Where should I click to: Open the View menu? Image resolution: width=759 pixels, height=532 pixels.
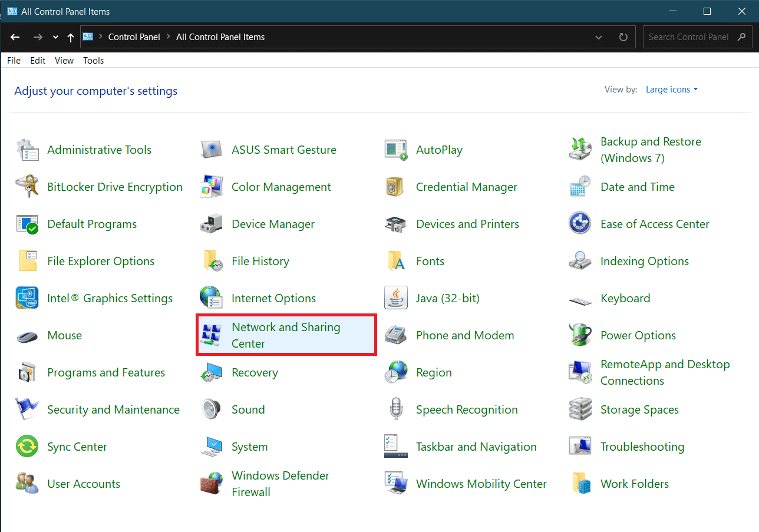pos(64,61)
